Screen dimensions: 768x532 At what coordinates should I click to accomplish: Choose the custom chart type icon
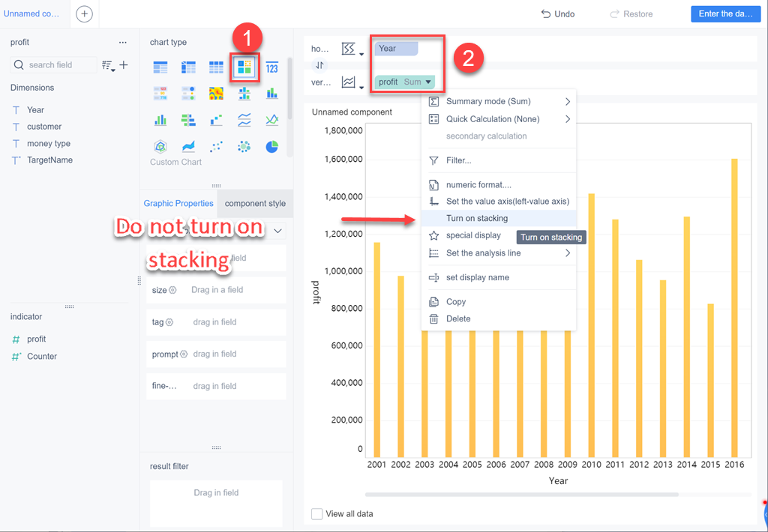point(244,67)
